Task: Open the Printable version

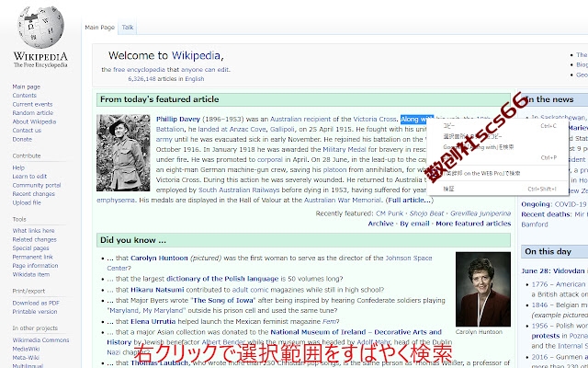Action: [35, 312]
